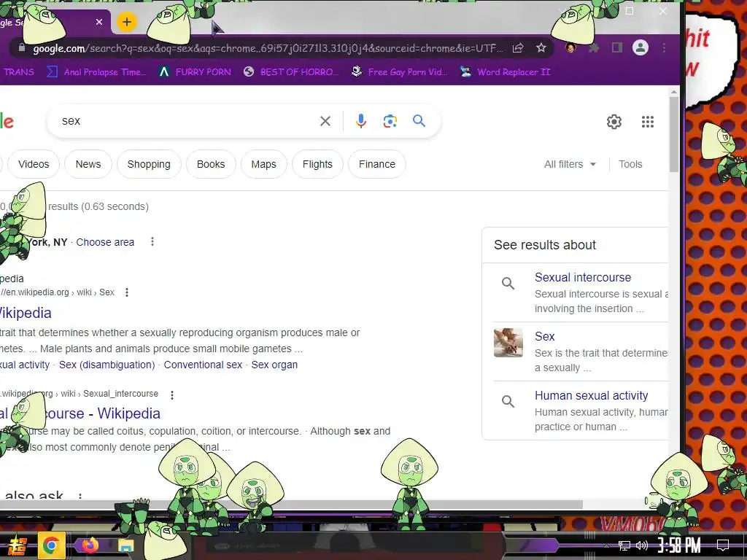Screen dimensions: 747x560
Task: Open the Sex (disambiguation) sitelink
Action: click(x=107, y=365)
